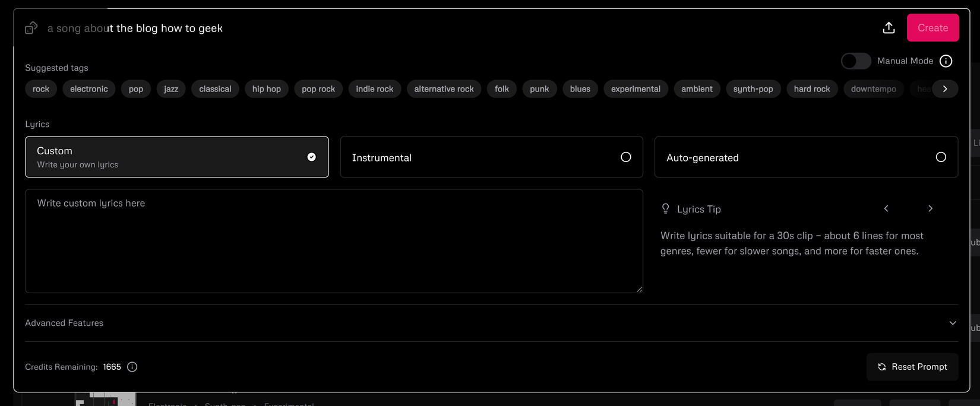Add the pop rock tag
Image resolution: width=980 pixels, height=406 pixels.
pyautogui.click(x=318, y=89)
